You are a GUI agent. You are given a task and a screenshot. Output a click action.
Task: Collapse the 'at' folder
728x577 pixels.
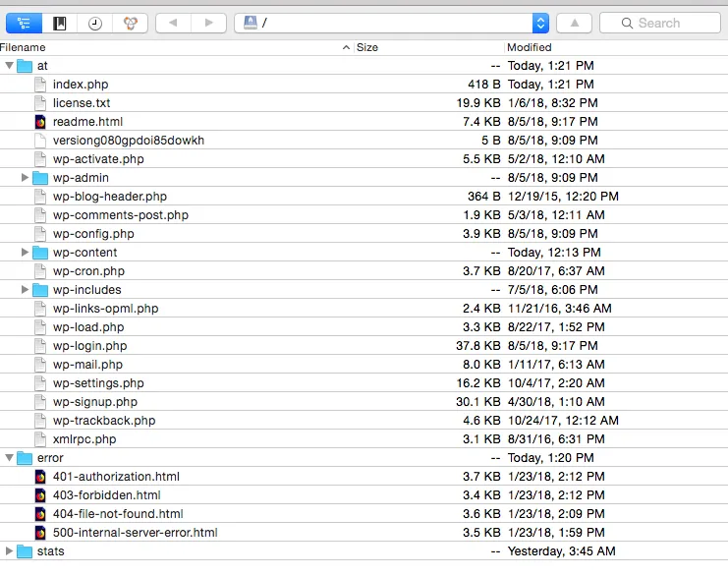click(9, 66)
